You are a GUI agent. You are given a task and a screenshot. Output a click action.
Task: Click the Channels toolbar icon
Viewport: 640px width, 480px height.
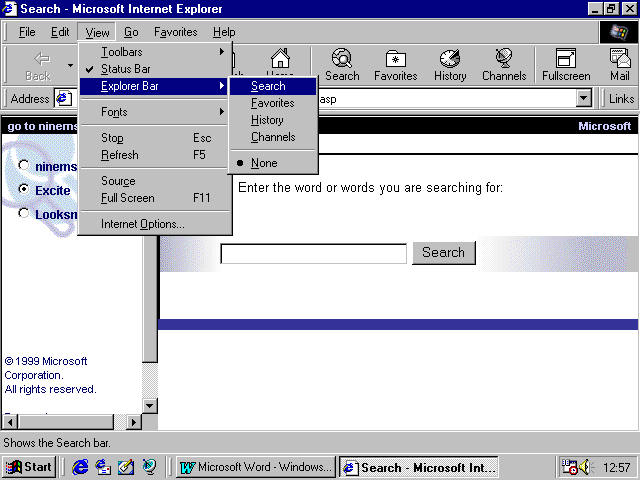click(x=504, y=64)
